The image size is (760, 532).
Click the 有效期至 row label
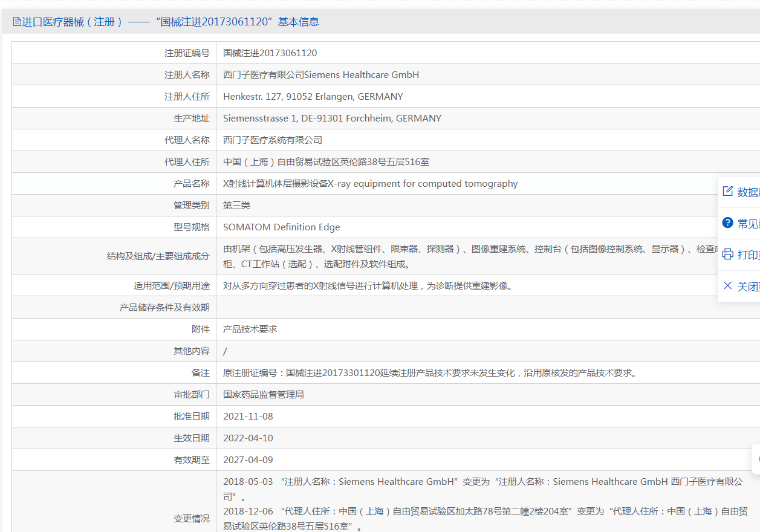pyautogui.click(x=192, y=460)
